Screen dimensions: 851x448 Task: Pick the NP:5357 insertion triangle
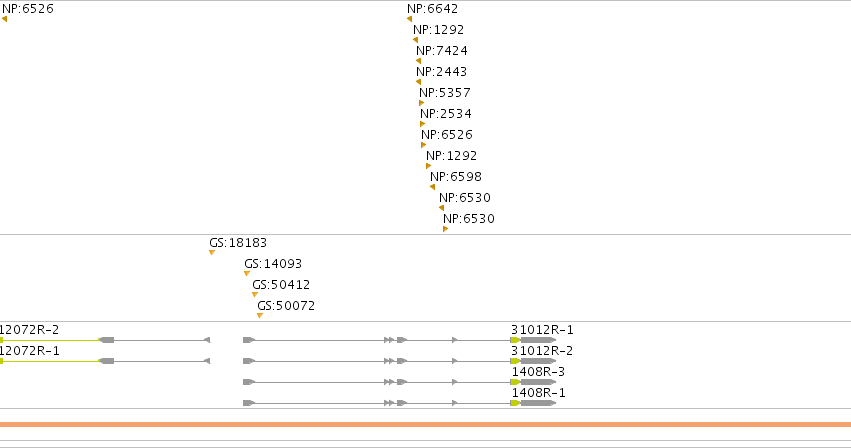tap(422, 103)
